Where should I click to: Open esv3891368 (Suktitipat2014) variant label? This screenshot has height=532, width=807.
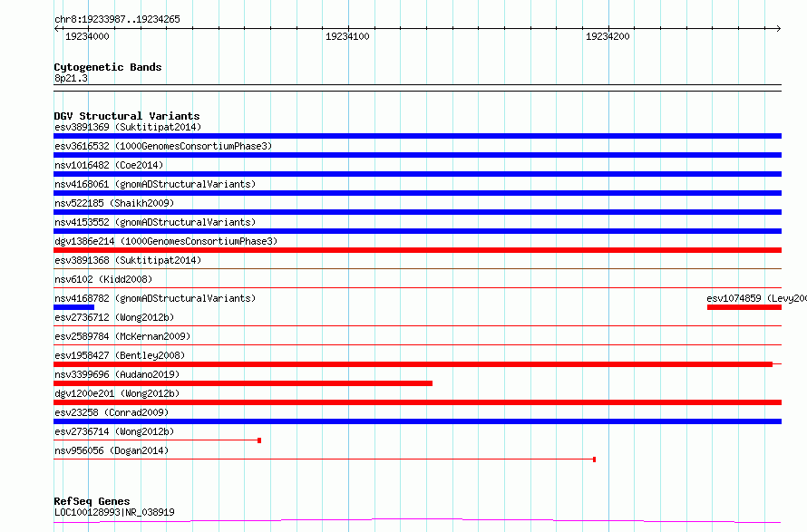pos(128,260)
